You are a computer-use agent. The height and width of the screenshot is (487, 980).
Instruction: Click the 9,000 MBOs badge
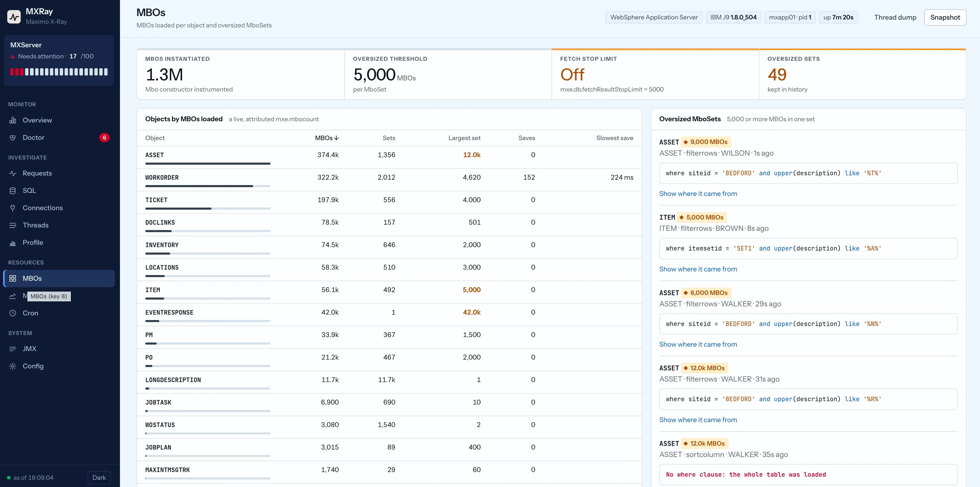[705, 142]
